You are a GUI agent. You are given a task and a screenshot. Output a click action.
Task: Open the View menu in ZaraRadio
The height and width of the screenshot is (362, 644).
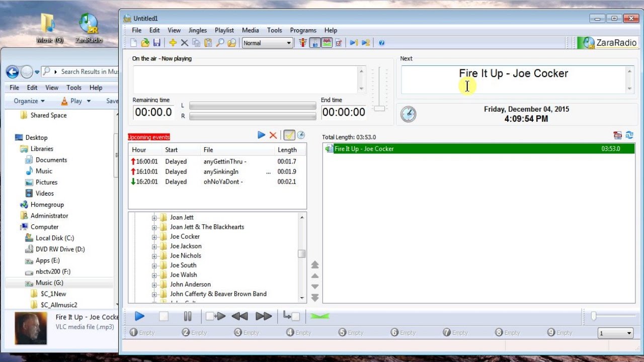(x=174, y=30)
